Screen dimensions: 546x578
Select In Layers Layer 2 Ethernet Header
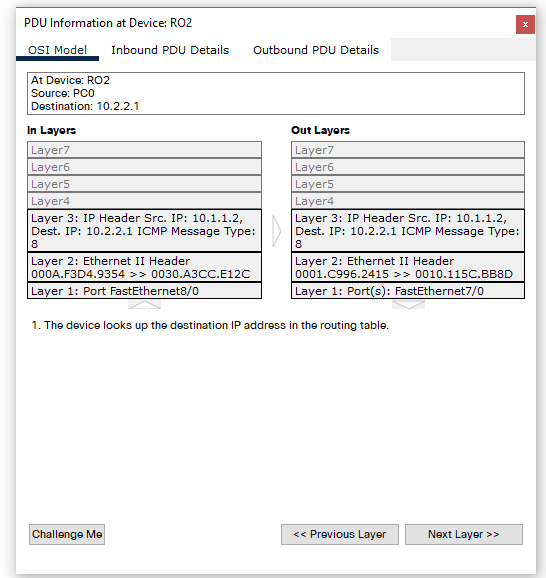pos(145,267)
